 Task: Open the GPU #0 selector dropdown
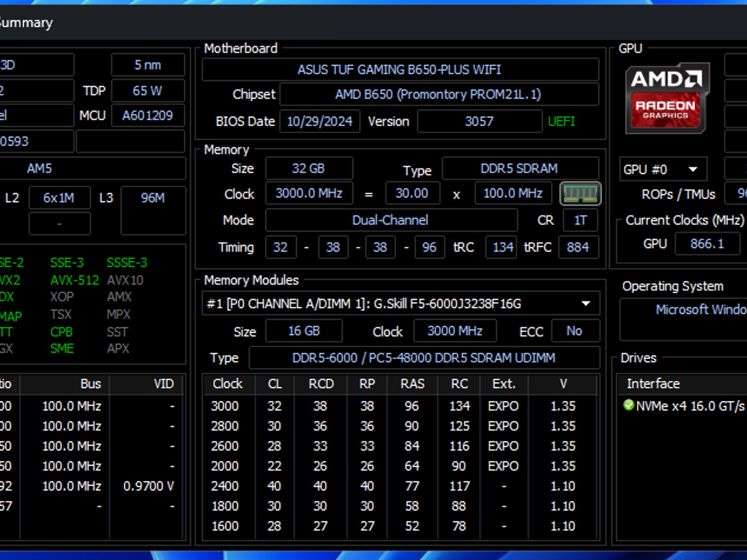click(663, 169)
